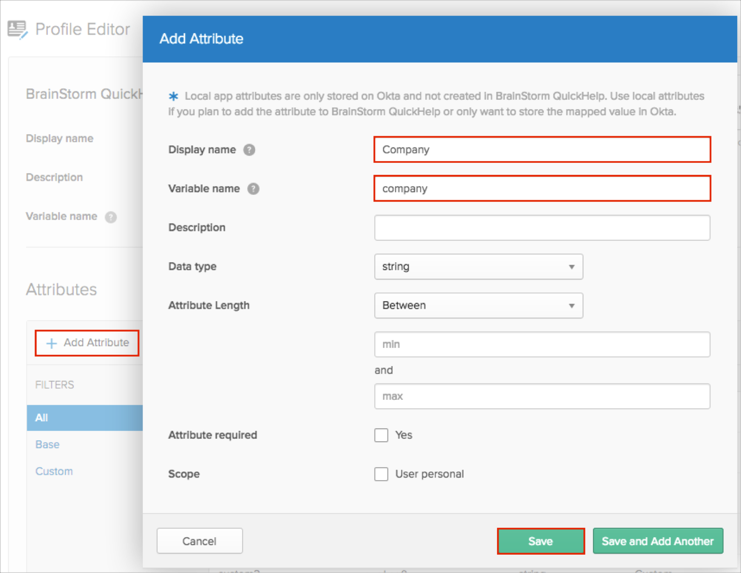The image size is (741, 573).
Task: Toggle the User personal scope checkbox
Action: [381, 474]
